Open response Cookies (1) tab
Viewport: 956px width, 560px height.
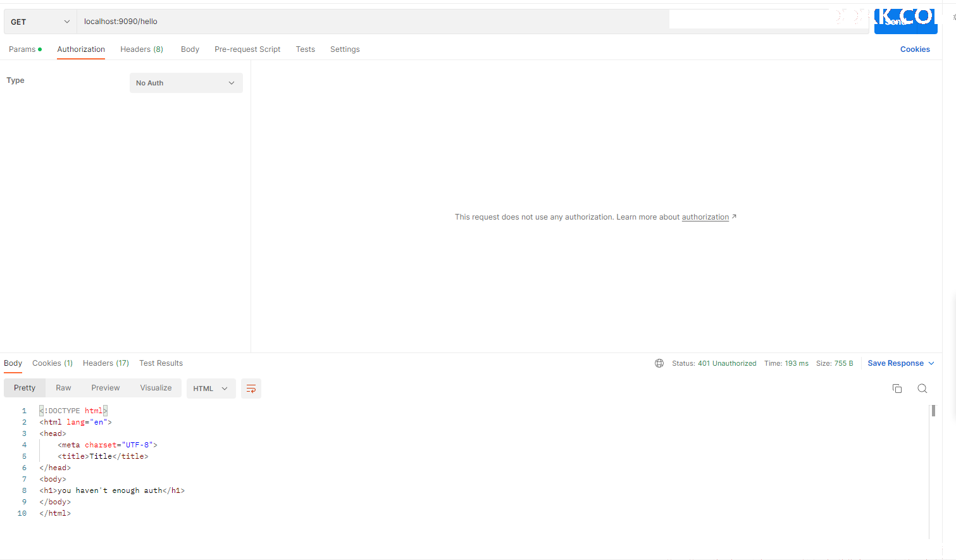53,363
